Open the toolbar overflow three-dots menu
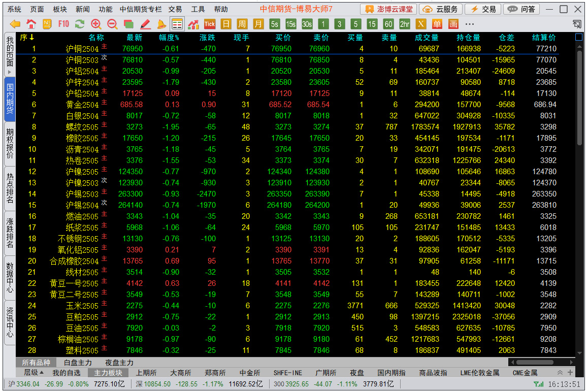Screen dimensions: 588x392 (470, 24)
